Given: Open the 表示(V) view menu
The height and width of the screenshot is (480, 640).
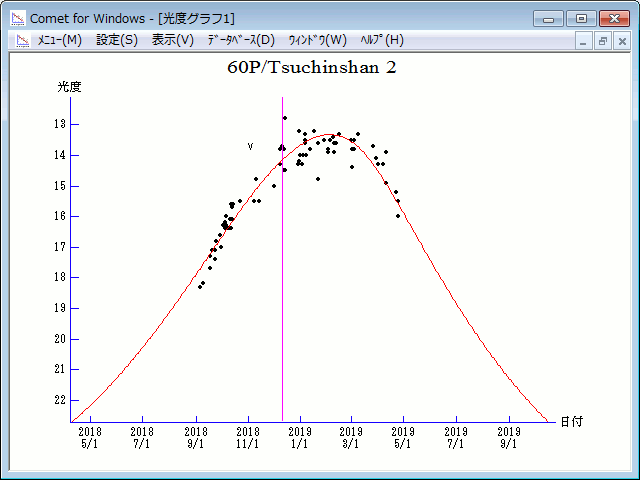Looking at the screenshot, I should pos(172,40).
